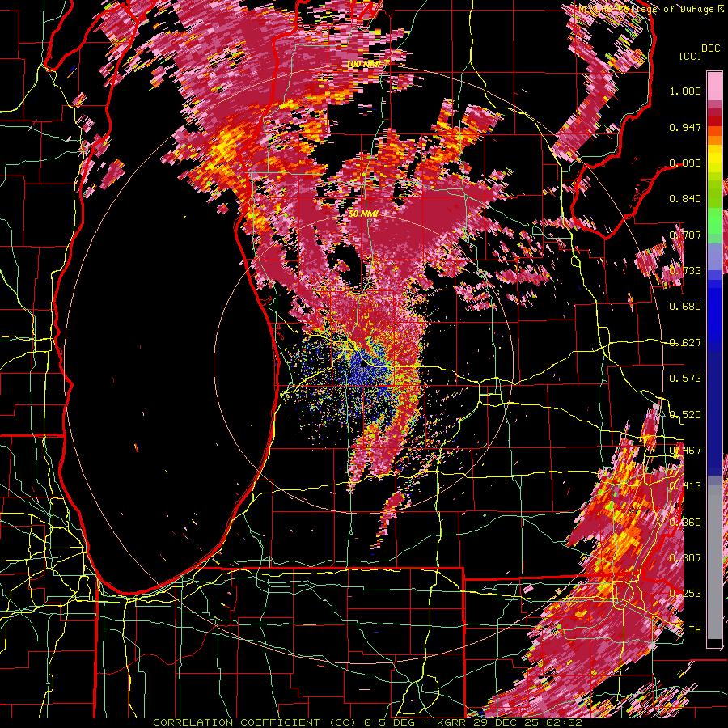Select the gray segment of the color bar

(714, 562)
